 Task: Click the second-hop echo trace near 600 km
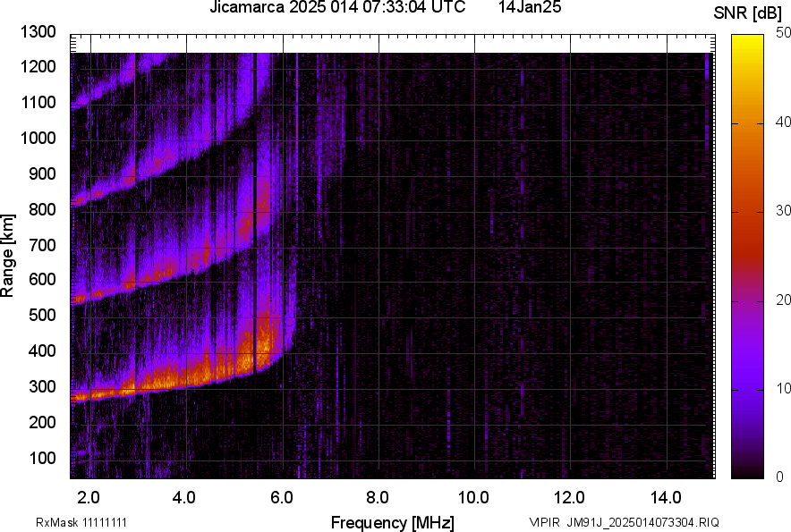click(x=166, y=274)
